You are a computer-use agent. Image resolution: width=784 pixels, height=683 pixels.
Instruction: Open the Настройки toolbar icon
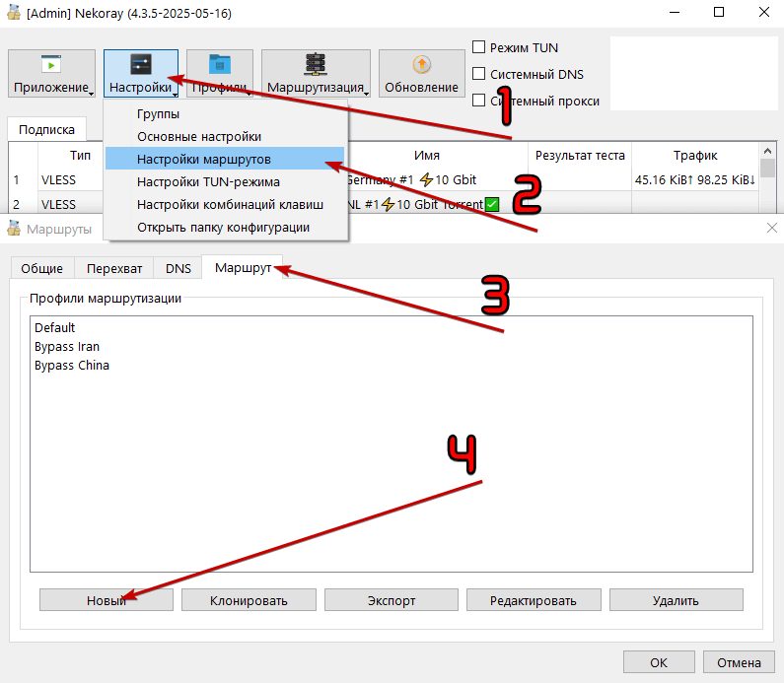(x=141, y=65)
